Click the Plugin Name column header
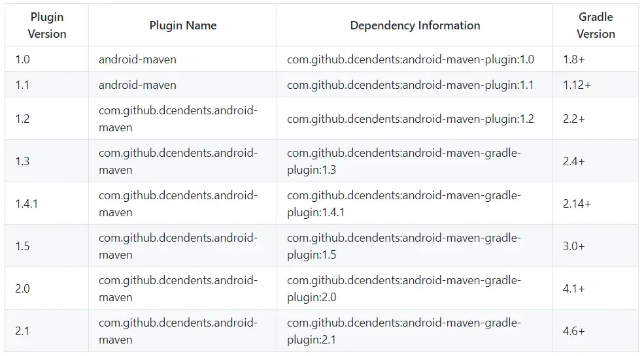The width and height of the screenshot is (644, 356). (182, 25)
